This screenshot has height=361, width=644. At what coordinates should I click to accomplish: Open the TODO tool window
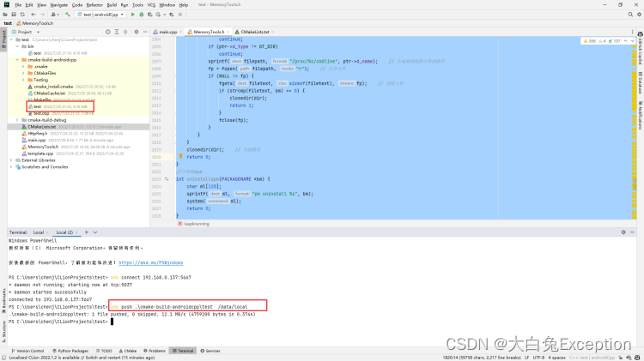(x=104, y=351)
